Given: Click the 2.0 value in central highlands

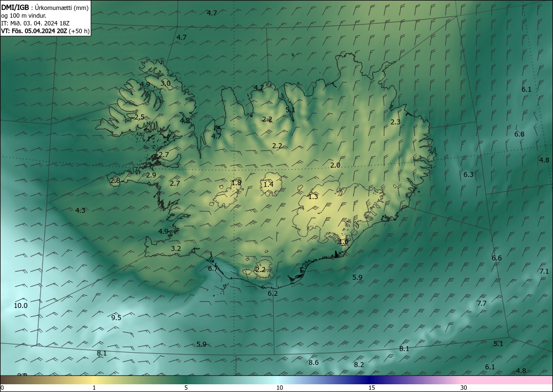Looking at the screenshot, I should point(335,165).
